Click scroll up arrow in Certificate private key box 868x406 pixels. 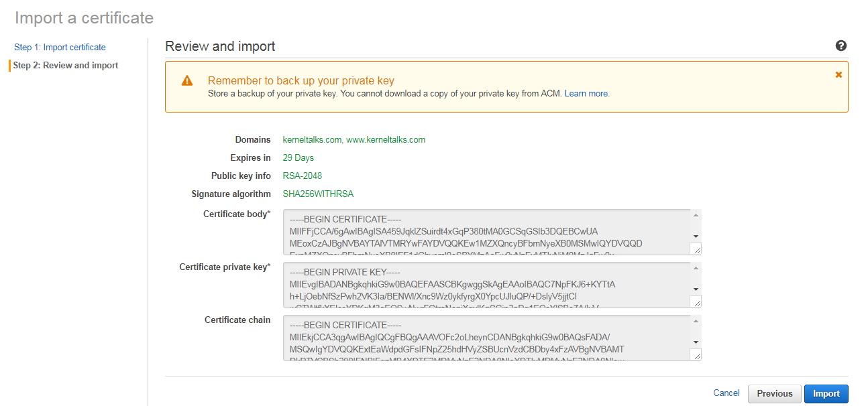(696, 268)
